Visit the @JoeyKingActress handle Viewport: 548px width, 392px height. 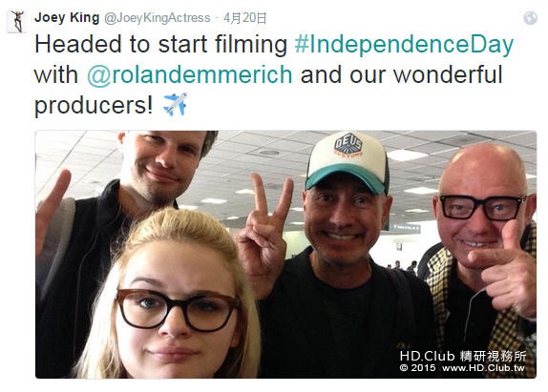[158, 18]
